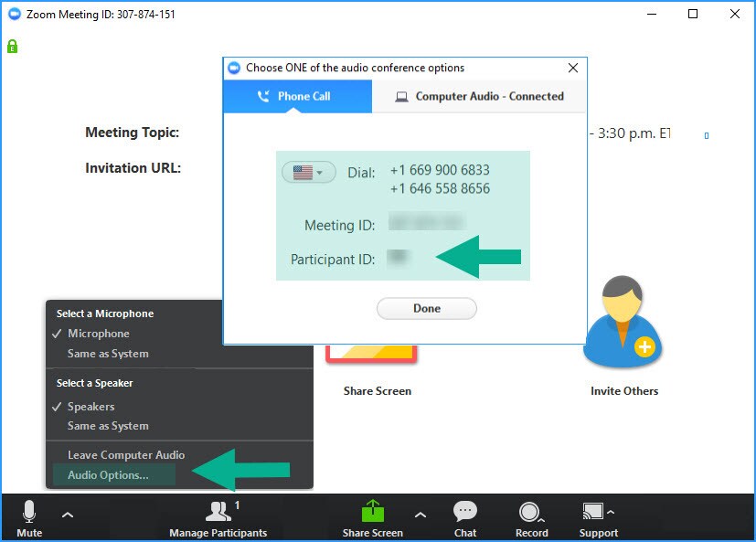Click the Meeting Topic label
The height and width of the screenshot is (542, 756).
pyautogui.click(x=133, y=133)
